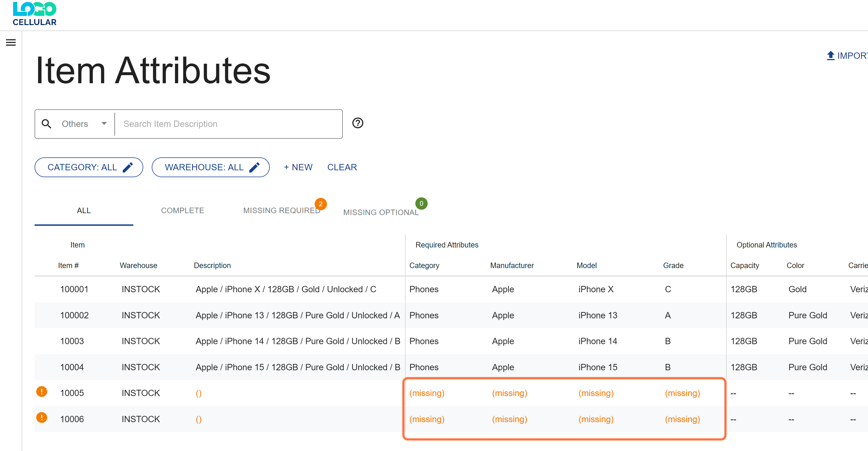Click the orange Missing Required count badge
The image size is (868, 451).
(321, 204)
